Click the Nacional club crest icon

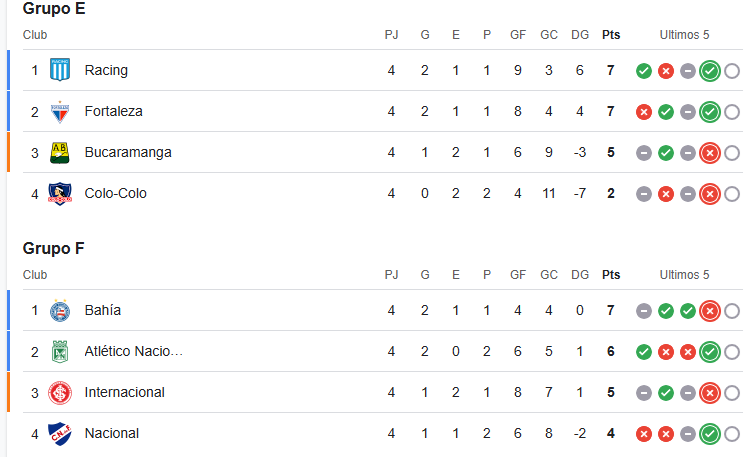click(x=60, y=433)
